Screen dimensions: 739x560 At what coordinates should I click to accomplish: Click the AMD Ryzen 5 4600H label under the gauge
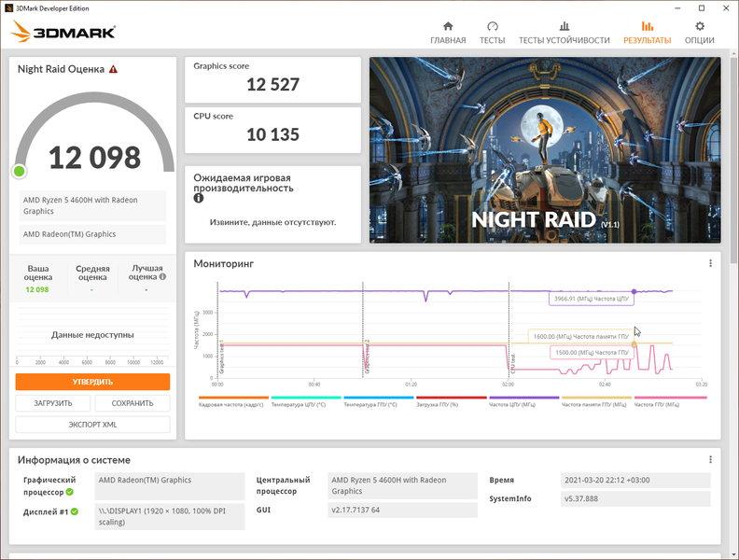[x=93, y=205]
